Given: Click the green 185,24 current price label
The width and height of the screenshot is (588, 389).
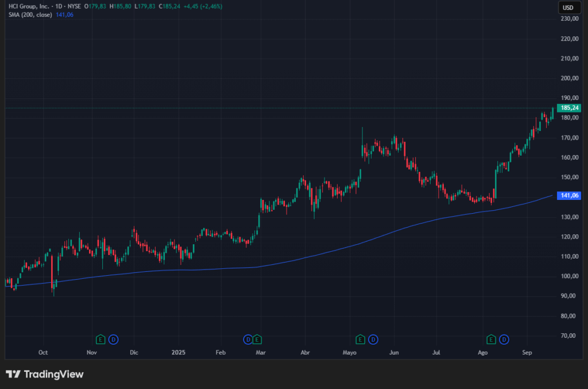Looking at the screenshot, I should pos(570,108).
